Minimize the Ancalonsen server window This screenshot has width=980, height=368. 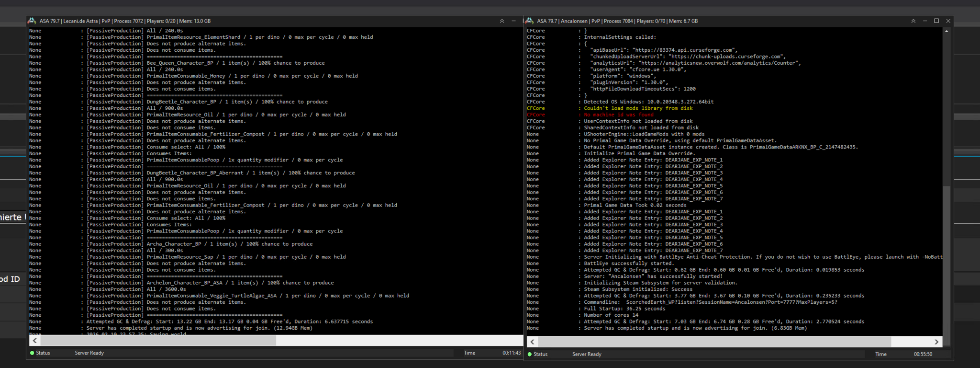pyautogui.click(x=925, y=21)
